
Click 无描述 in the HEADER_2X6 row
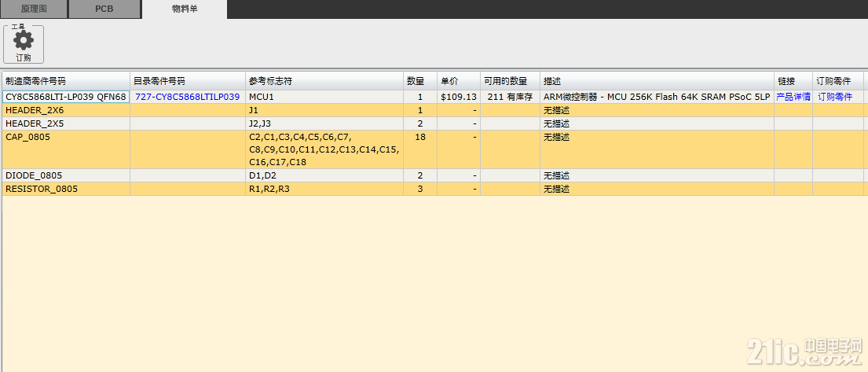coord(556,110)
